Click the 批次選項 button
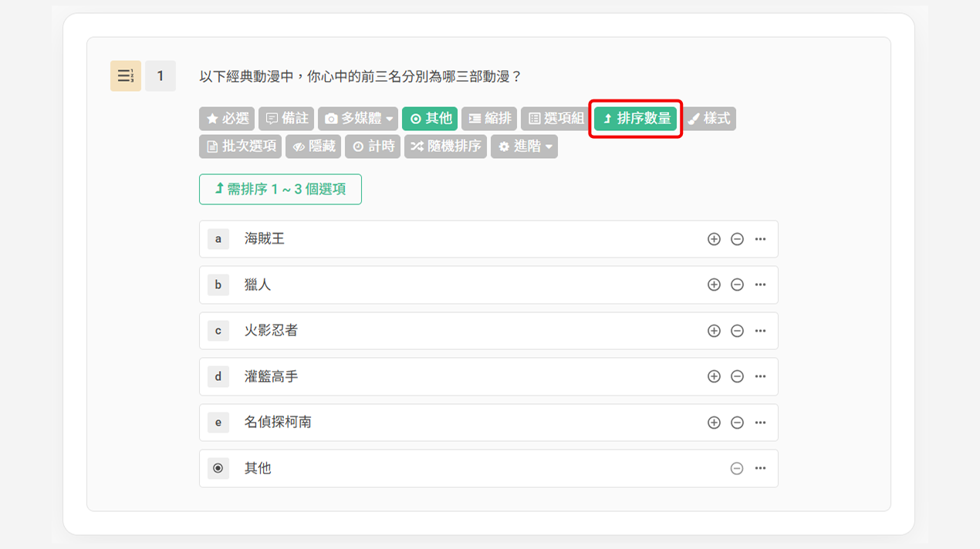This screenshot has width=980, height=549. click(240, 147)
